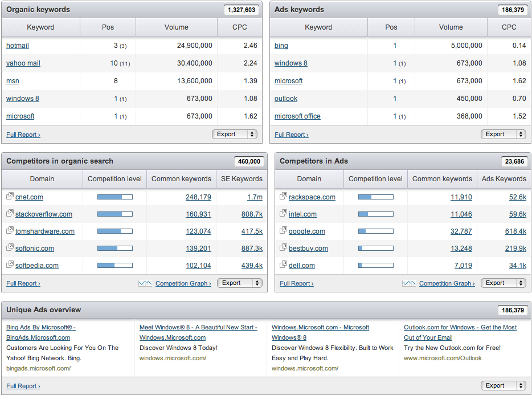The width and height of the screenshot is (532, 395).
Task: Select the www.microsoft.com/Outlook ad URL text
Action: tap(443, 358)
